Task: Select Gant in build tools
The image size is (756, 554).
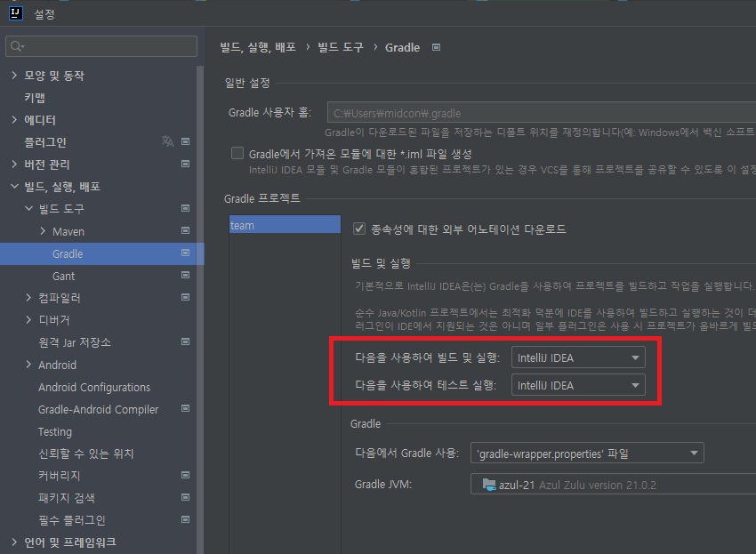Action: (63, 276)
